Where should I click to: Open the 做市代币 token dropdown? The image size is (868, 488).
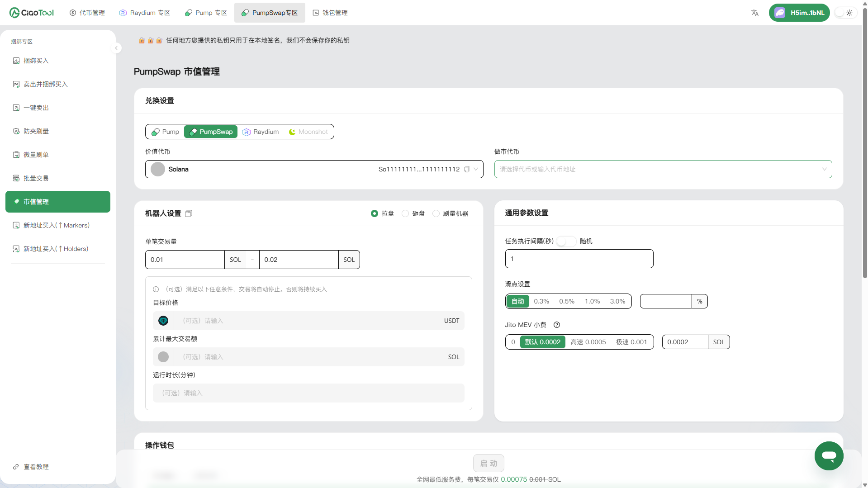[663, 169]
